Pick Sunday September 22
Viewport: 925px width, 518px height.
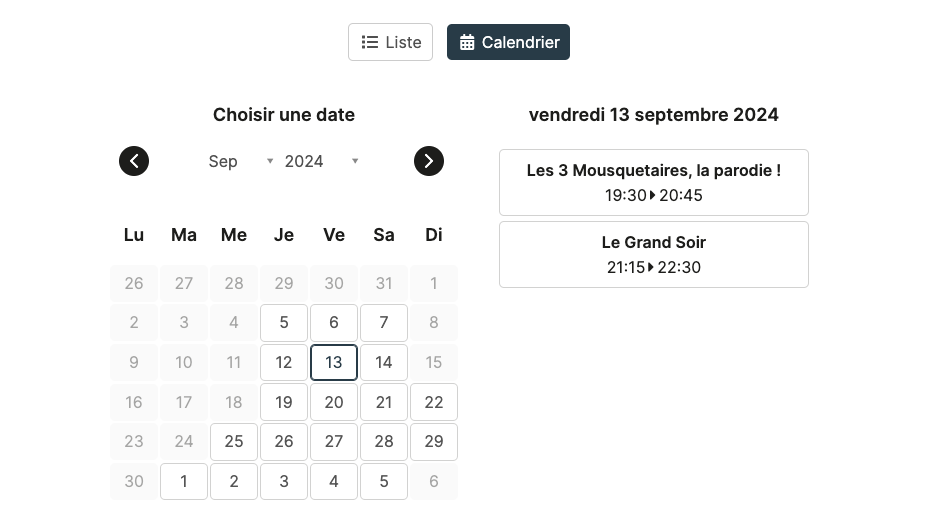[x=434, y=402]
